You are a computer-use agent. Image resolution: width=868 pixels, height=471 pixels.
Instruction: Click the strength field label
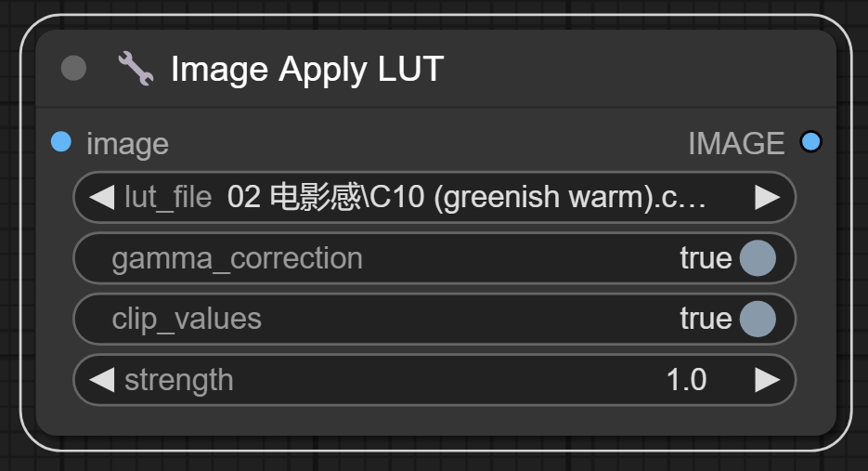tap(179, 379)
